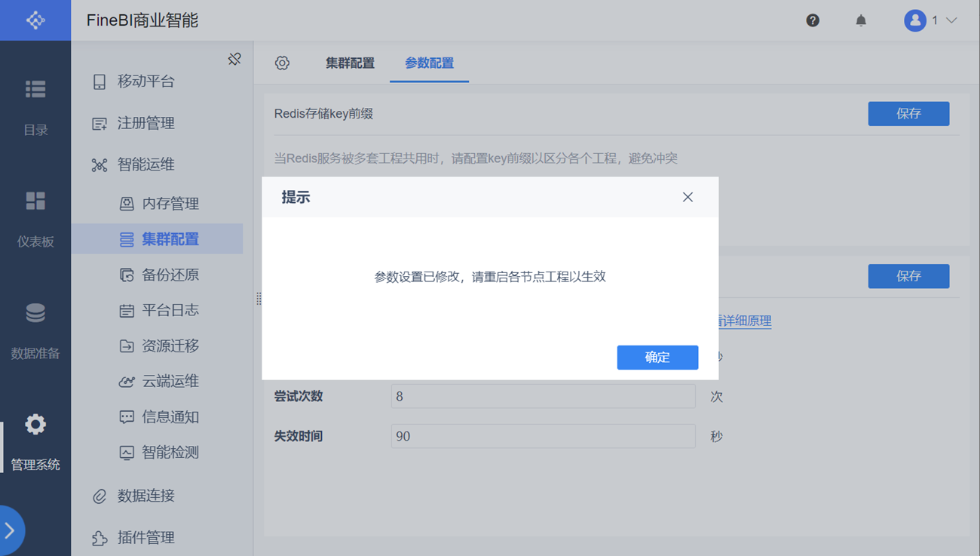Open the 目录 section

35,108
